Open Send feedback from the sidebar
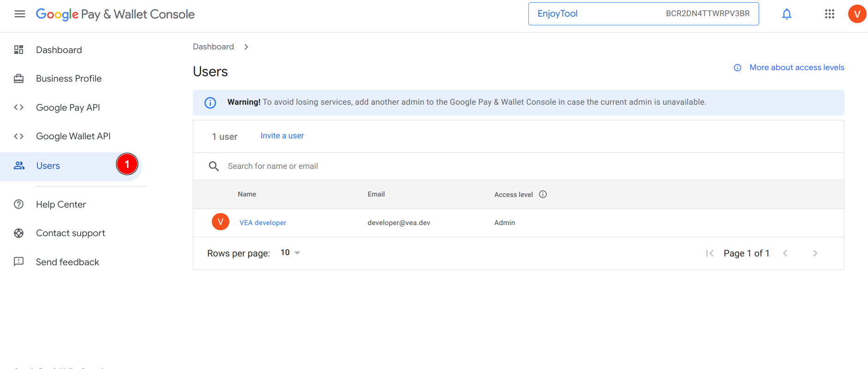 point(67,262)
